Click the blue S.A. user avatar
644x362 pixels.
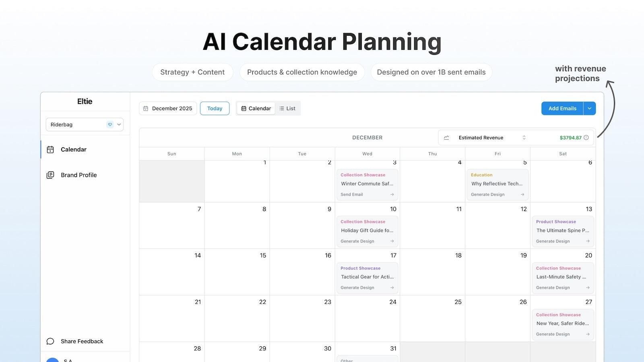(53, 360)
